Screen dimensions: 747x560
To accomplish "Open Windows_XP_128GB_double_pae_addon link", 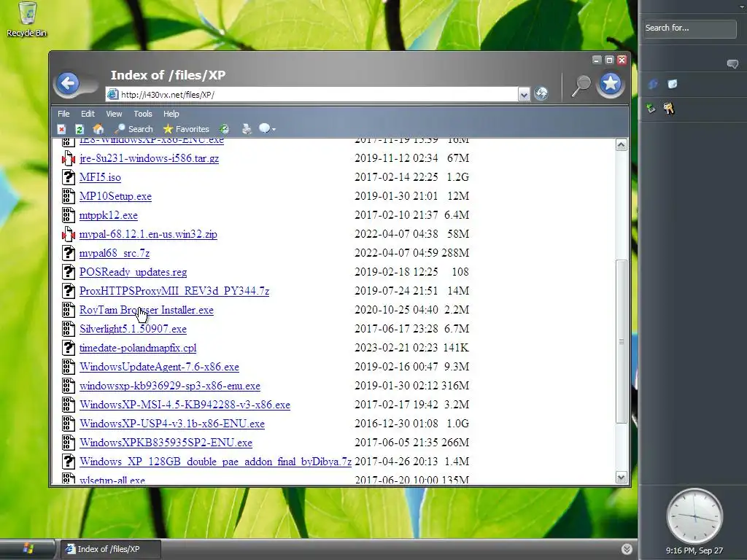I will point(215,462).
